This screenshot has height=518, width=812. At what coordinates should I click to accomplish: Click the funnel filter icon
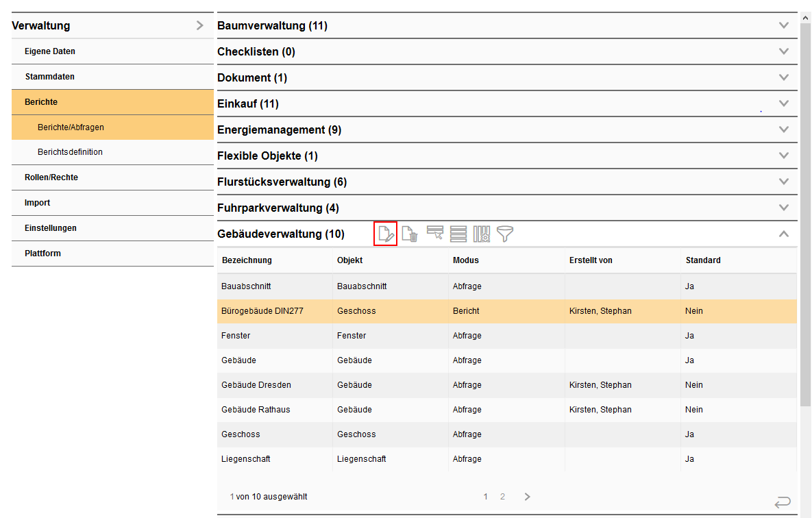click(x=505, y=234)
